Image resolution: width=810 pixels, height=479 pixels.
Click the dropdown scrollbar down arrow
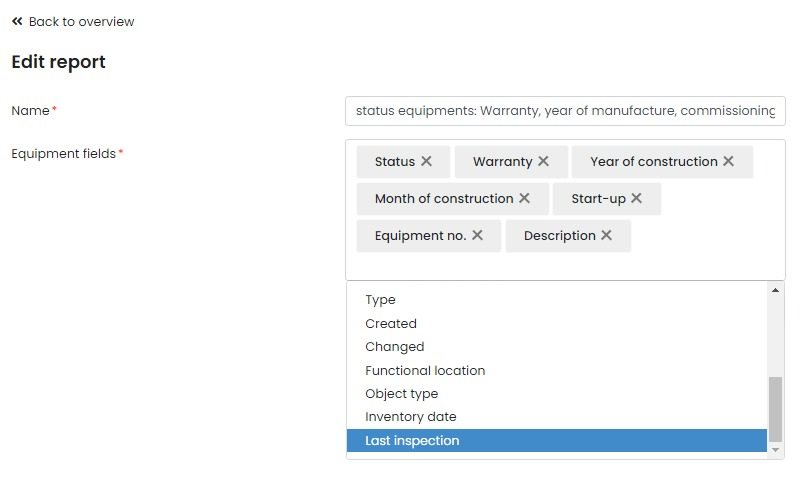(x=776, y=451)
